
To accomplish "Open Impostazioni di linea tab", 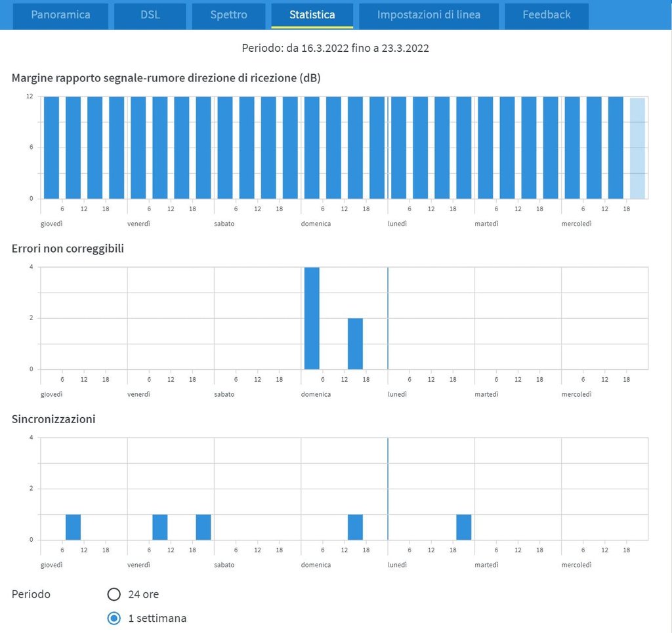I will [429, 15].
